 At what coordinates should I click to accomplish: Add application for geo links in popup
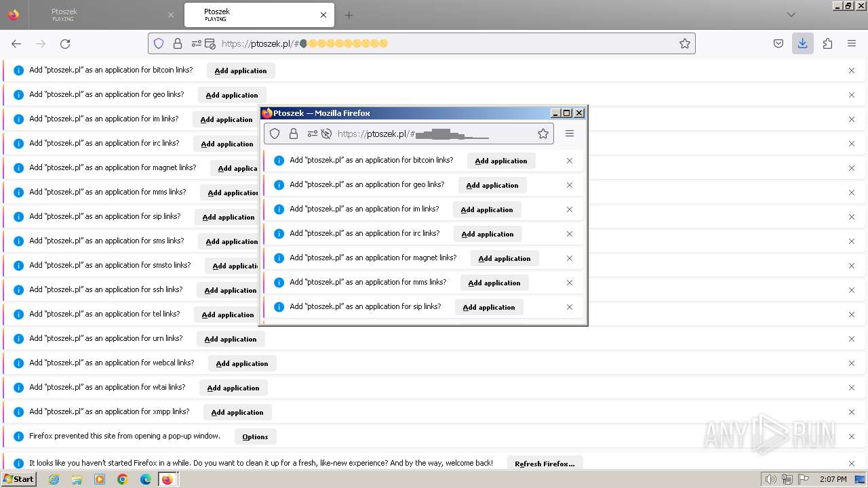click(492, 185)
